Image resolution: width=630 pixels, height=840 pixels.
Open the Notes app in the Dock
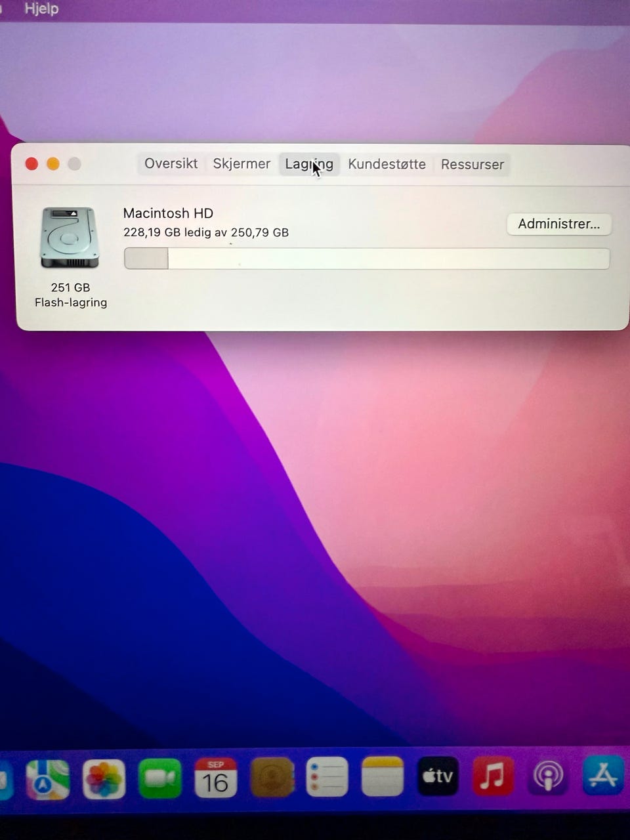(x=383, y=776)
